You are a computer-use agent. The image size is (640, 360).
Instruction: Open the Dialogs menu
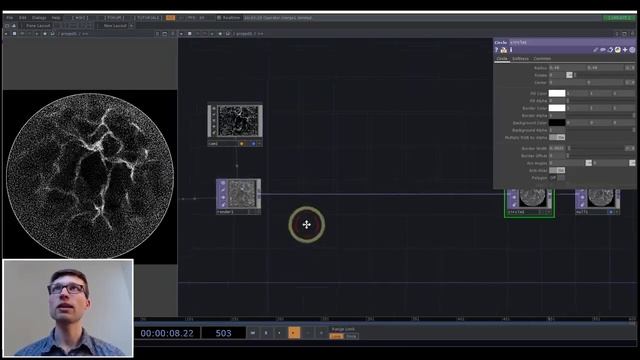39,18
